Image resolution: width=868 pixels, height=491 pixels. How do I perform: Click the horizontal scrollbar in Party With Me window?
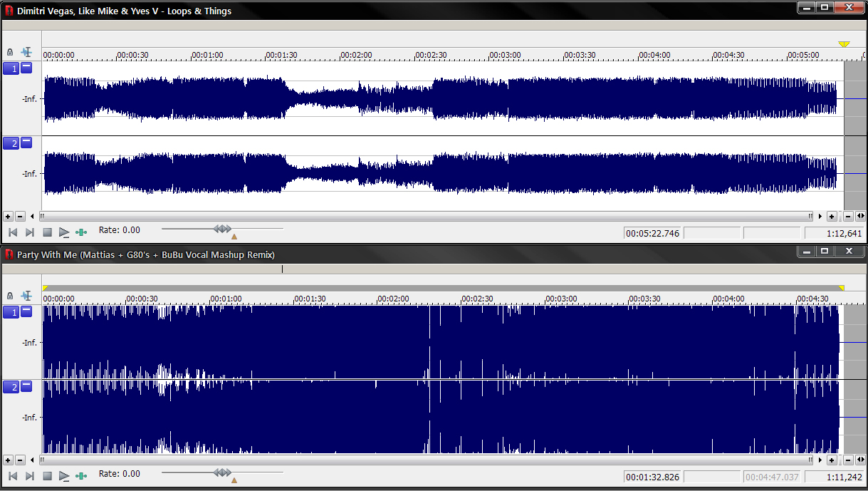pyautogui.click(x=426, y=460)
